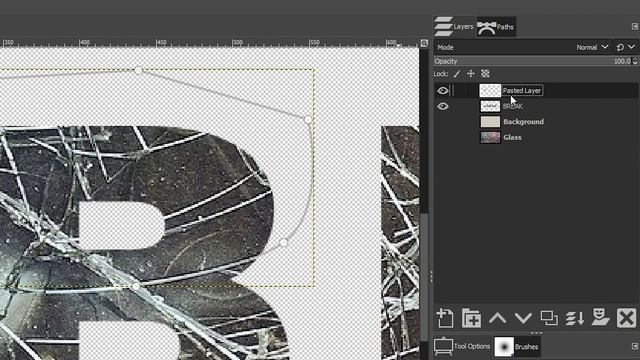Click the mode group switch icon
The height and width of the screenshot is (360, 640).
620,47
